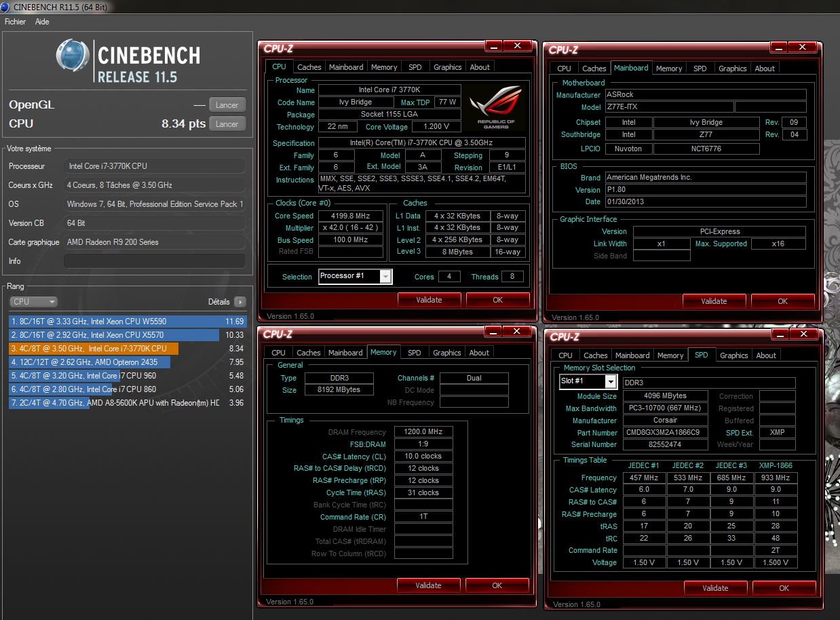
Task: Click OK in CPU-Z CPU window
Action: pyautogui.click(x=497, y=300)
